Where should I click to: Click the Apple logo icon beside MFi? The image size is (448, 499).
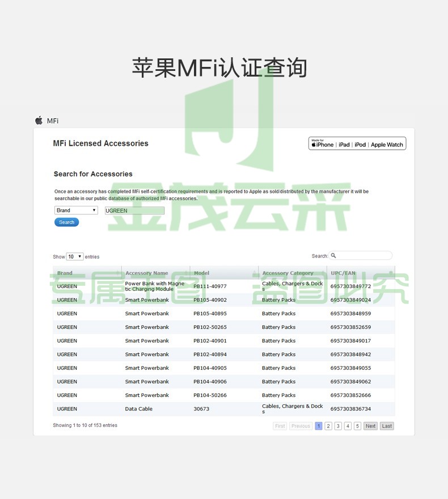(39, 121)
